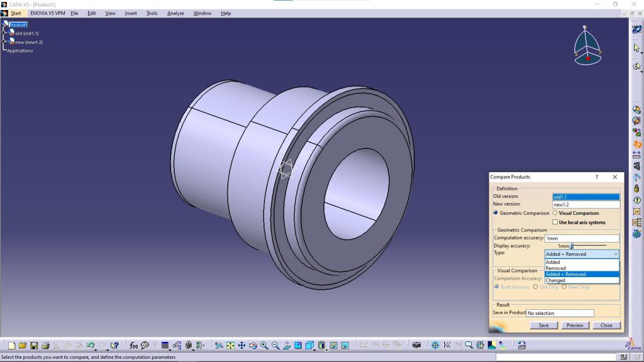Open the View menu
The width and height of the screenshot is (644, 362).
click(110, 13)
